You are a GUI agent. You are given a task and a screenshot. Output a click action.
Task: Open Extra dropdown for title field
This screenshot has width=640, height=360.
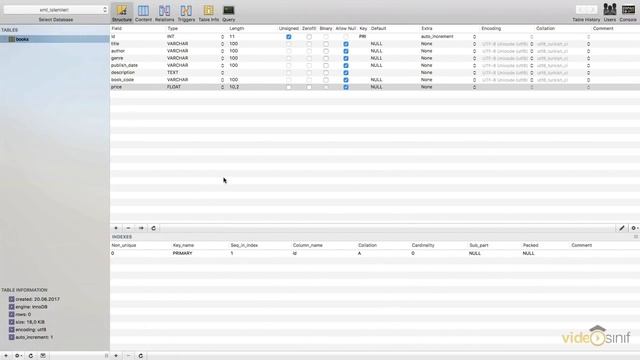click(x=474, y=44)
